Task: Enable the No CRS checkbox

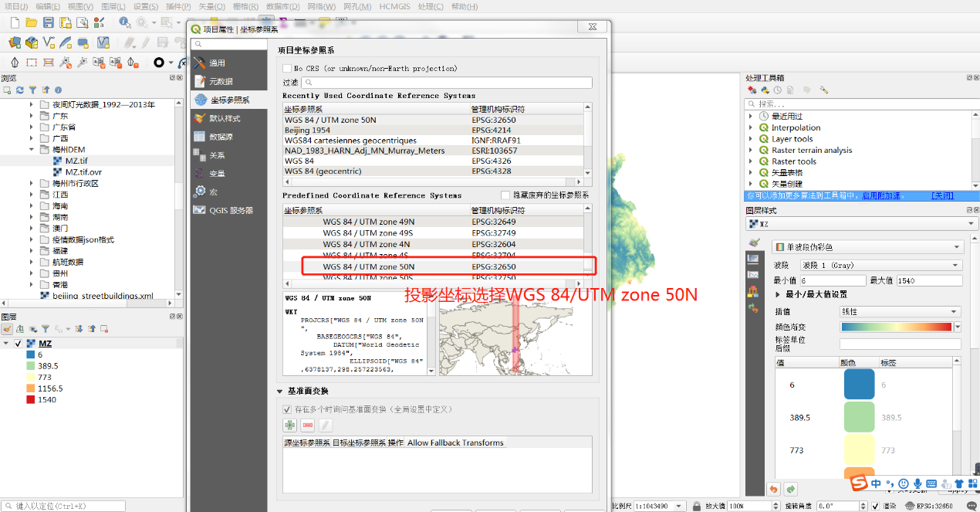Action: click(287, 69)
